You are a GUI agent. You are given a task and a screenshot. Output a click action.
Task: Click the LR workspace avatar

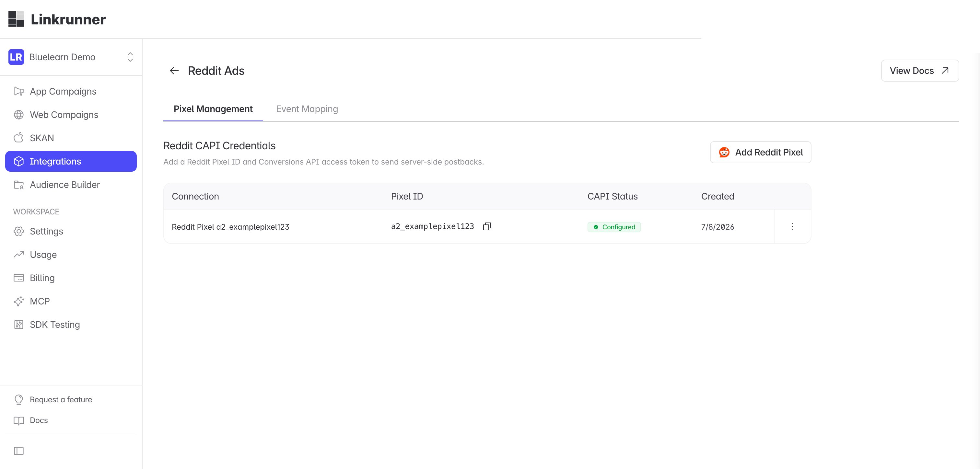[16, 57]
